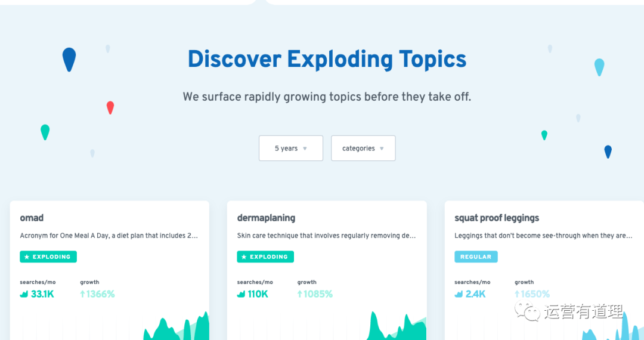Click the leggings description about see-through
Image resolution: width=644 pixels, height=340 pixels.
(x=543, y=236)
